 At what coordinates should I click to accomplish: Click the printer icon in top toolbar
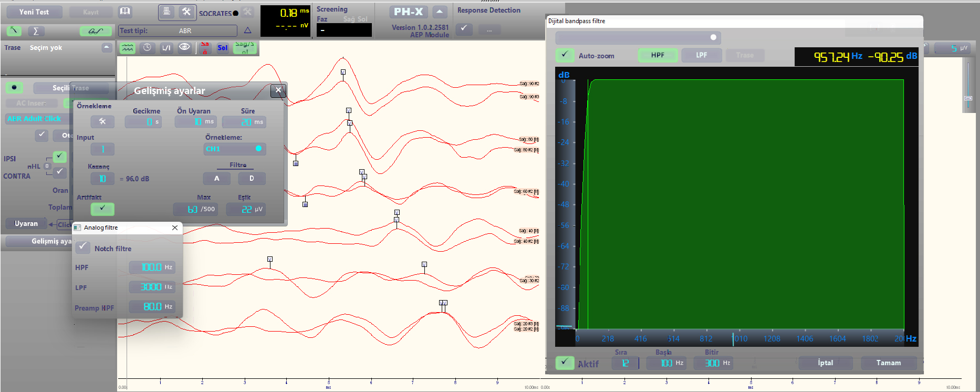tap(166, 12)
